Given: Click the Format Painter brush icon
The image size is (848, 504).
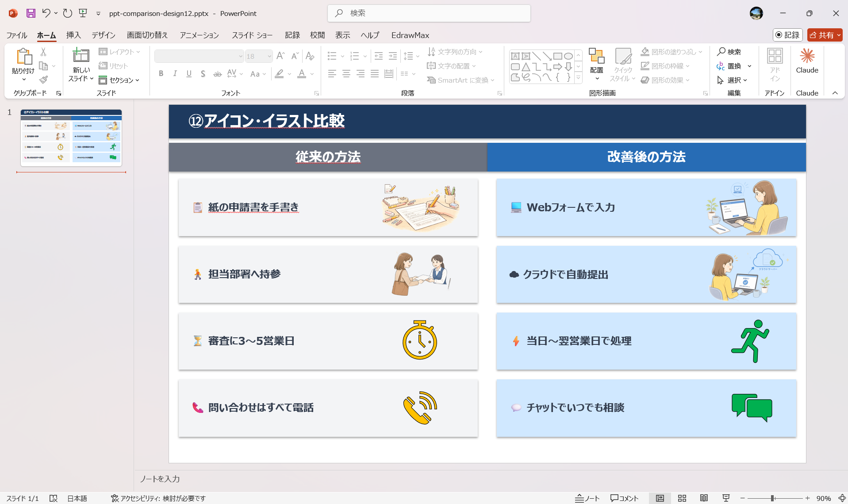Looking at the screenshot, I should (x=43, y=80).
